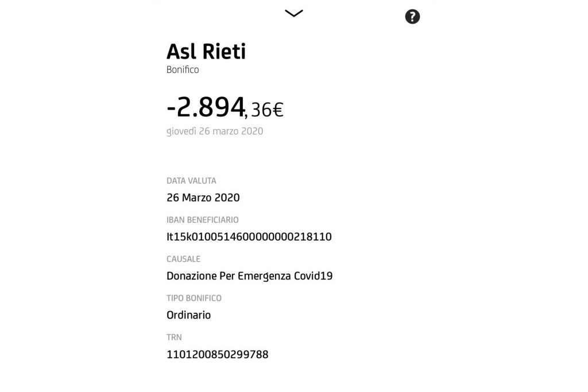Click the Data Valuta field label
The height and width of the screenshot is (392, 588).
pos(191,181)
